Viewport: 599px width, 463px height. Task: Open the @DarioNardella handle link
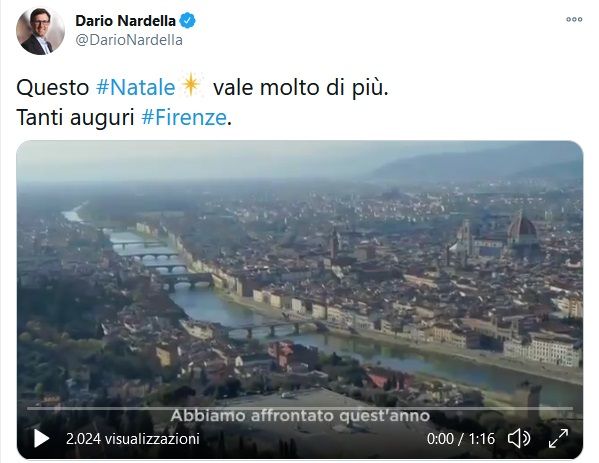point(129,40)
